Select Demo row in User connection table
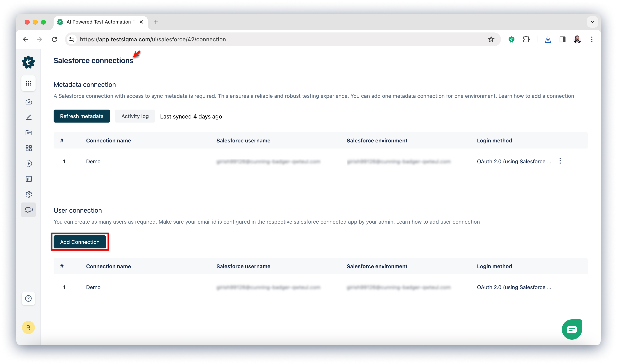Image resolution: width=617 pixels, height=364 pixels. tap(321, 287)
